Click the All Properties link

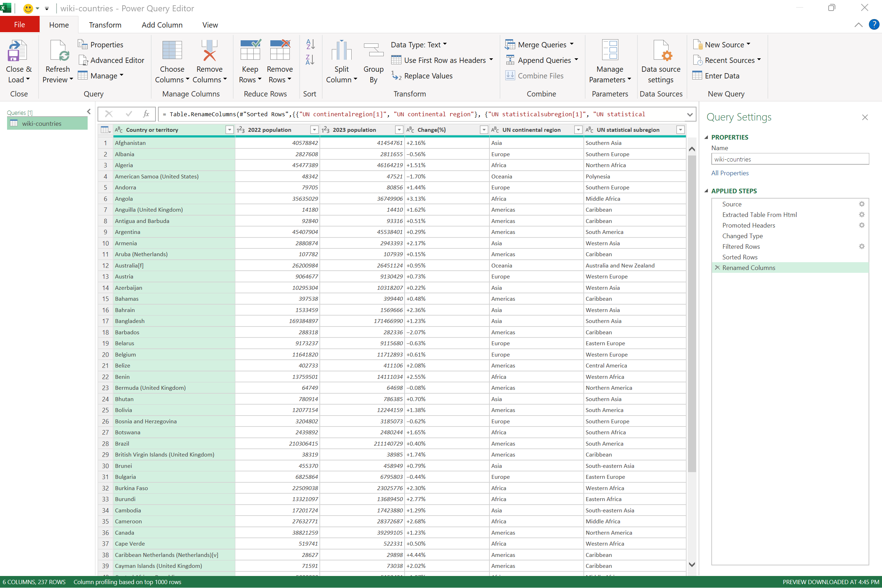tap(729, 173)
